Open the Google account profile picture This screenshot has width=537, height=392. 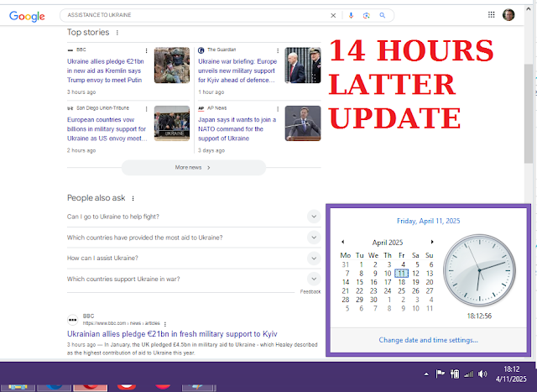coord(508,15)
